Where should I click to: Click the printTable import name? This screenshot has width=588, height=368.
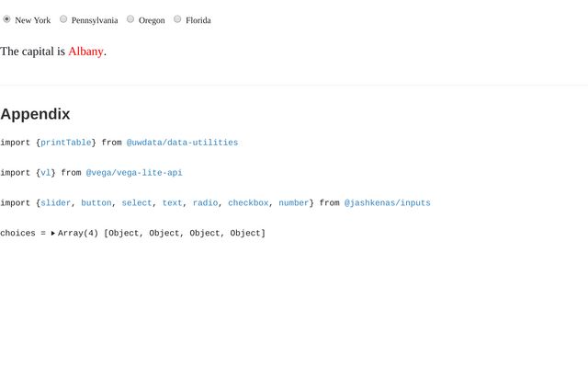coord(66,143)
